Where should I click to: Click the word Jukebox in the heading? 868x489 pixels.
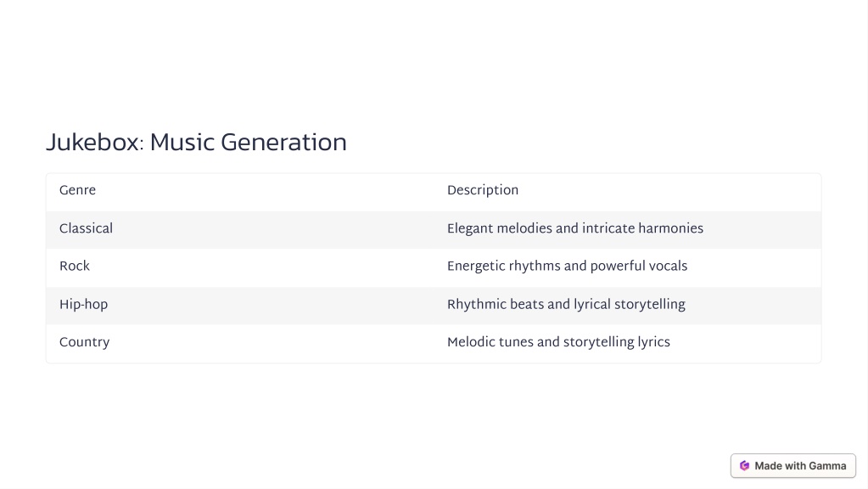coord(92,143)
